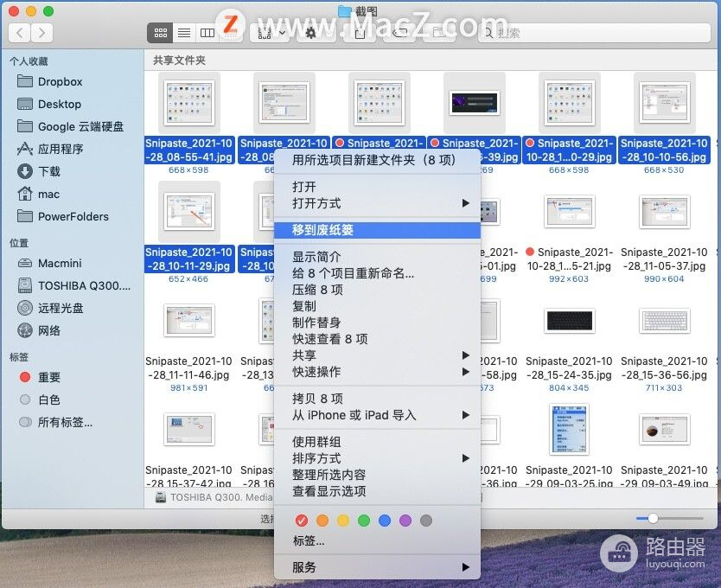Switch to icon view in toolbar

click(x=160, y=33)
